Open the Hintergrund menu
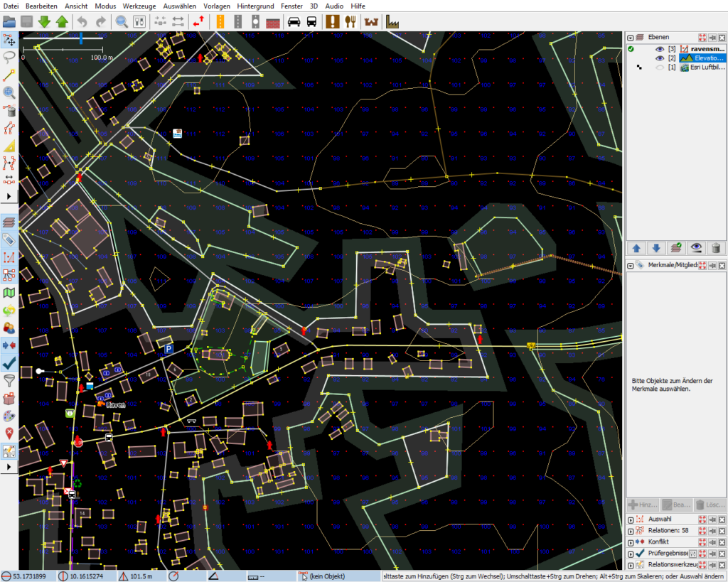Image resolution: width=728 pixels, height=582 pixels. click(255, 6)
